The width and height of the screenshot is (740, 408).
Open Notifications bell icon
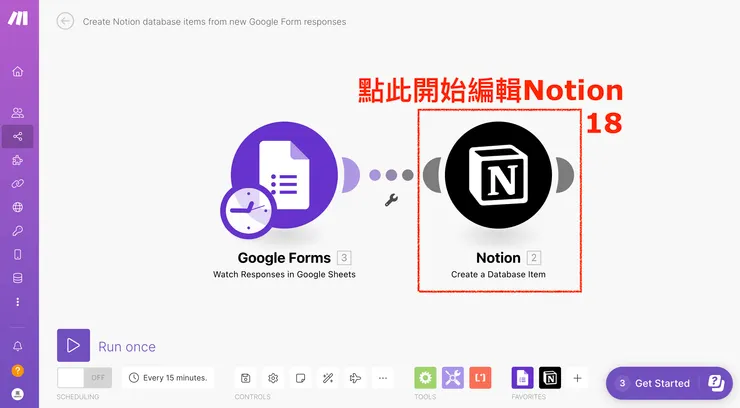click(17, 346)
